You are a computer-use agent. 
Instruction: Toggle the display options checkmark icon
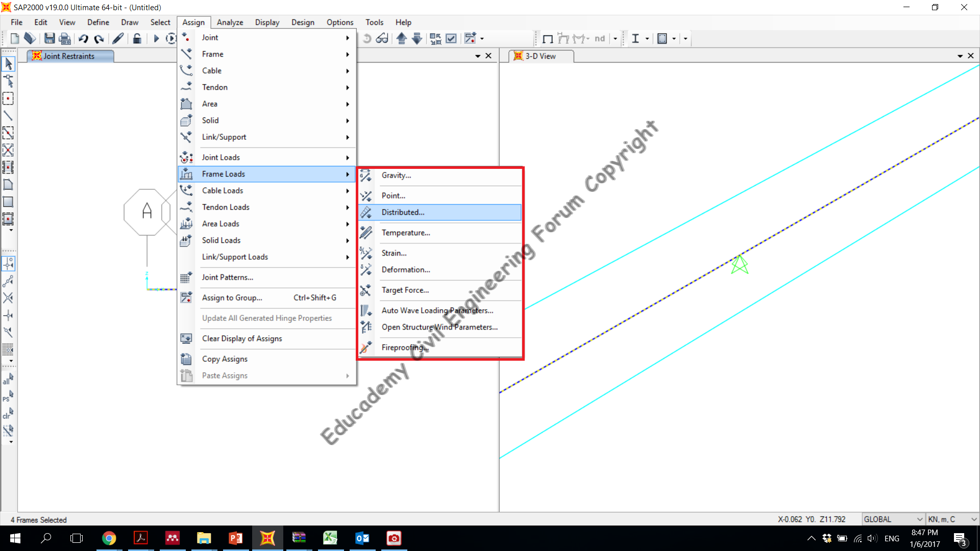coord(451,38)
